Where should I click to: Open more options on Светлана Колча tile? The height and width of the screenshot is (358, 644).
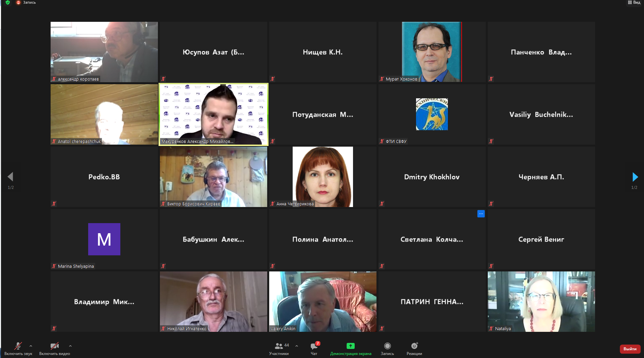481,214
